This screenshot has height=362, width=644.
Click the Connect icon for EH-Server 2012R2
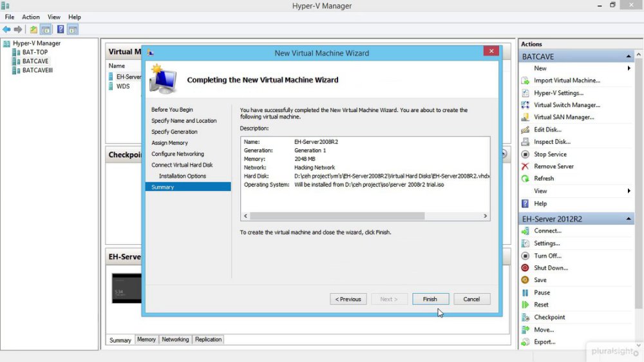526,231
